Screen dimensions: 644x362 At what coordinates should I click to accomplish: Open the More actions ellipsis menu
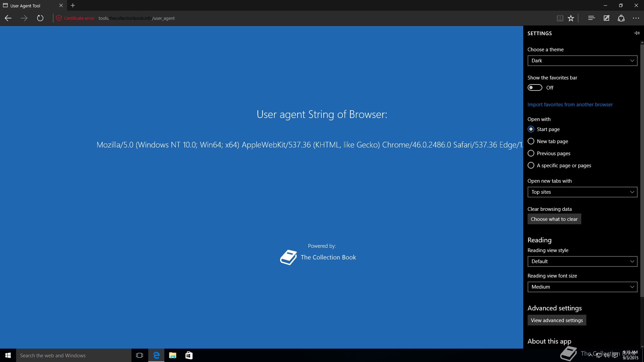pos(636,18)
